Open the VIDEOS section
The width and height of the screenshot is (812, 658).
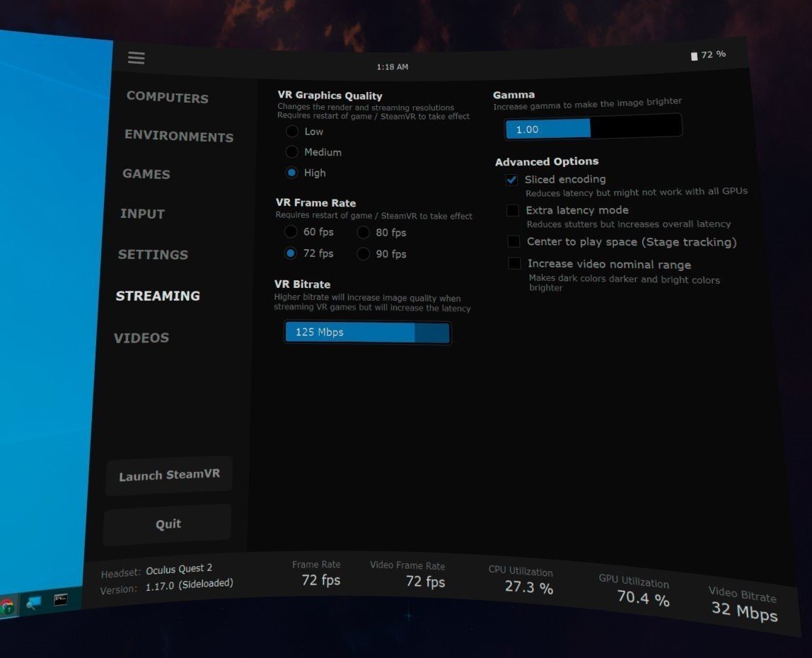[x=141, y=338]
